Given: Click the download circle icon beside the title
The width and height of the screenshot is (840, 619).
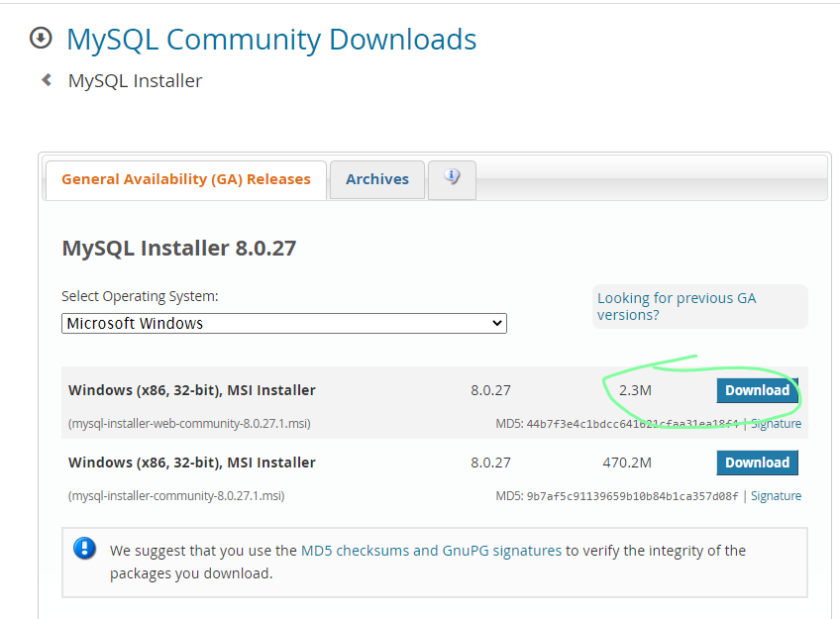Looking at the screenshot, I should click(x=41, y=38).
